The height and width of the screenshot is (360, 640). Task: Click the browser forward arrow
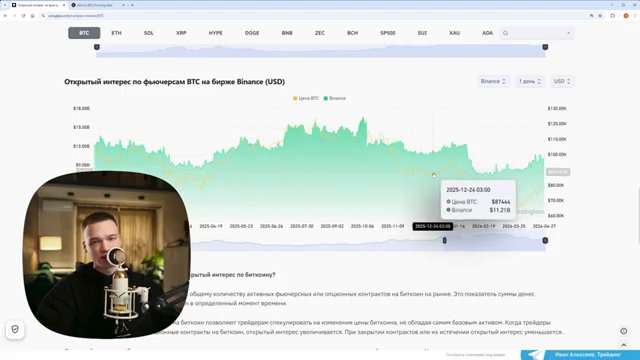click(14, 16)
